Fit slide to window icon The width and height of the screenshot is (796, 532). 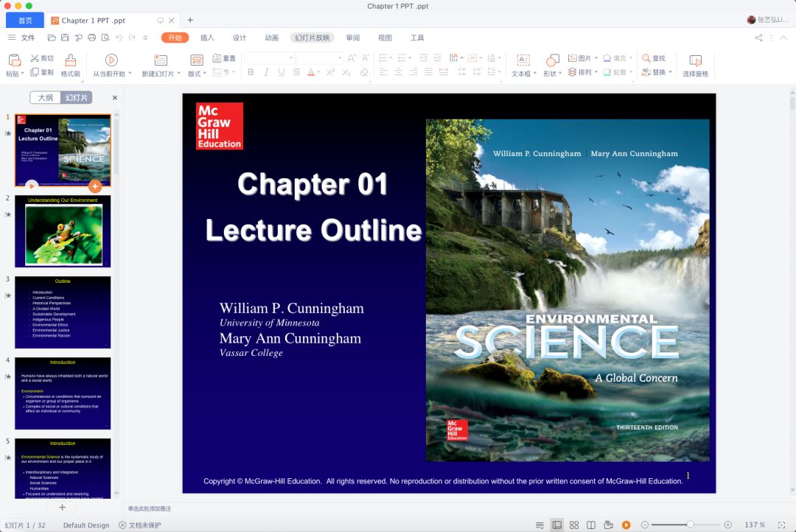[782, 525]
